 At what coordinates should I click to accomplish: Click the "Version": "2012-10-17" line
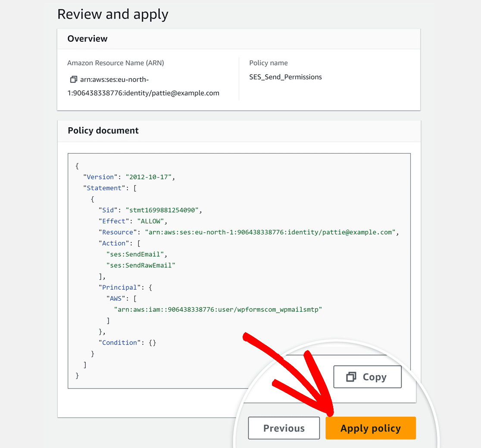click(129, 177)
